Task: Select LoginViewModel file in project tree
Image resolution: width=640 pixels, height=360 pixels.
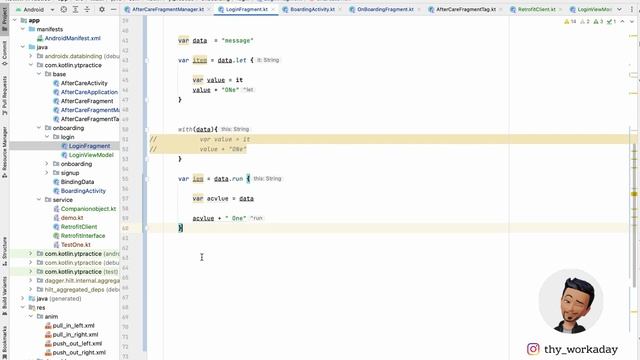Action: click(x=91, y=155)
